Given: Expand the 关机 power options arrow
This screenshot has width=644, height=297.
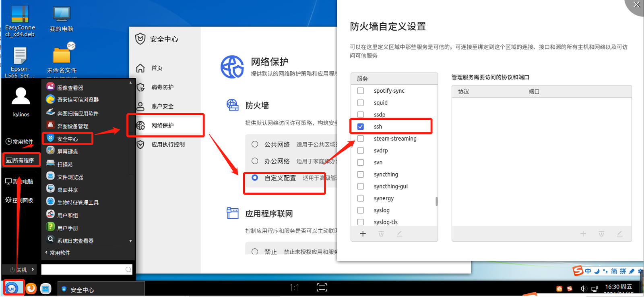Looking at the screenshot, I should 33,270.
